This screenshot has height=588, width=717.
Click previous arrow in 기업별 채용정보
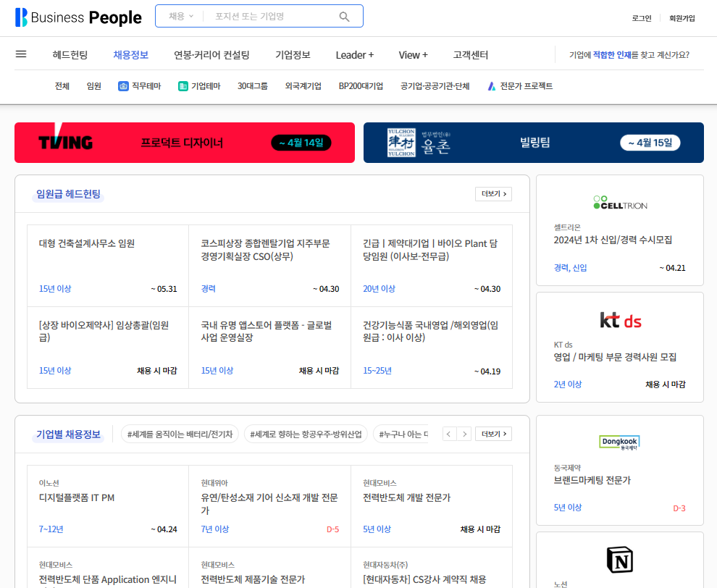pos(449,434)
